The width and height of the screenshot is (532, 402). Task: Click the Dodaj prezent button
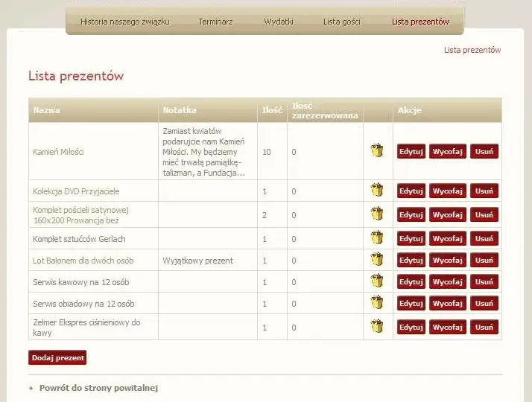[57, 357]
